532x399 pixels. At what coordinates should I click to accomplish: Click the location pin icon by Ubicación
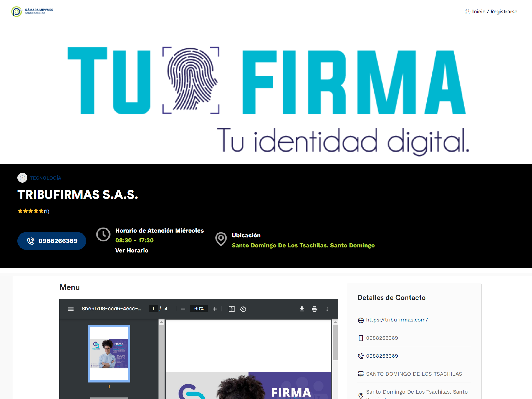pos(221,239)
